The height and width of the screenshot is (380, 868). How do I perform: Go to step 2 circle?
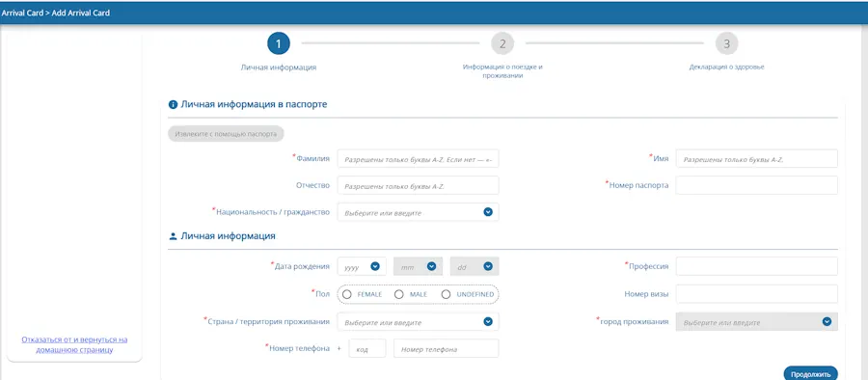[502, 43]
